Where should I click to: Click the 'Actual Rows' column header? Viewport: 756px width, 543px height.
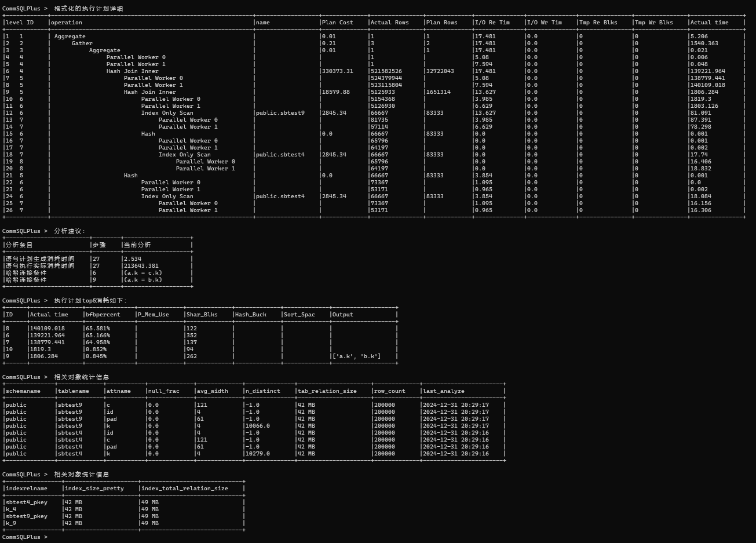click(390, 23)
